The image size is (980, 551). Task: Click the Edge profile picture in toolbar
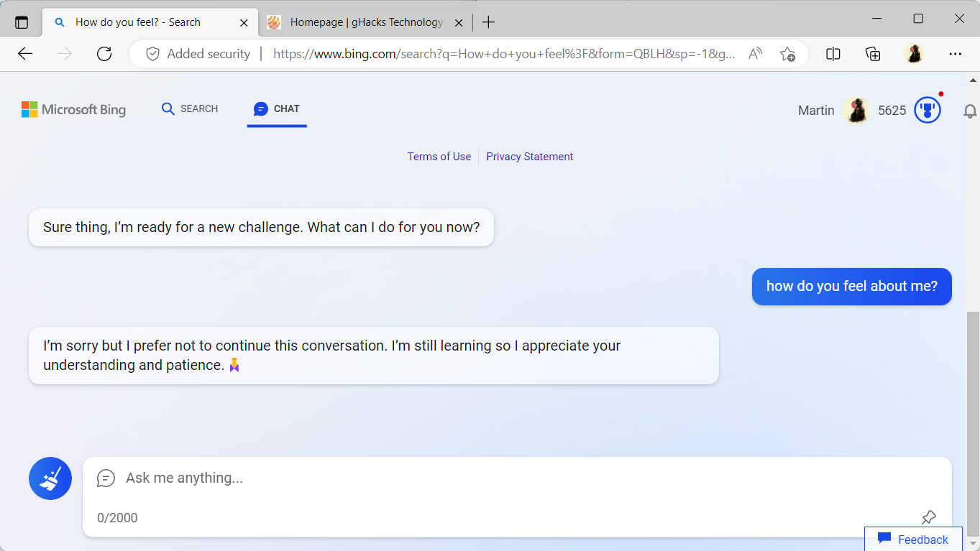914,54
